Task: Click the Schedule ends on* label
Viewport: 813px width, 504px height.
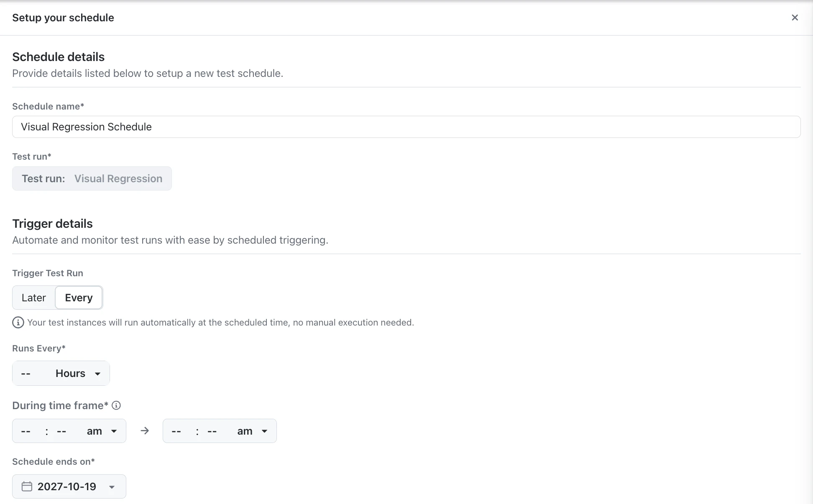Action: point(54,461)
